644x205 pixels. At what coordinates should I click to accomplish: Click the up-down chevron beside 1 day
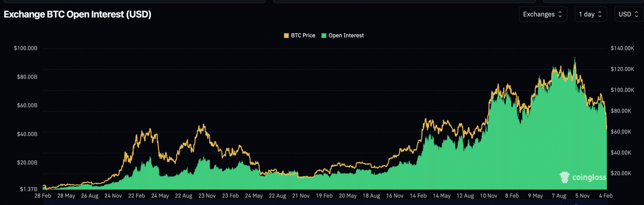(600, 14)
